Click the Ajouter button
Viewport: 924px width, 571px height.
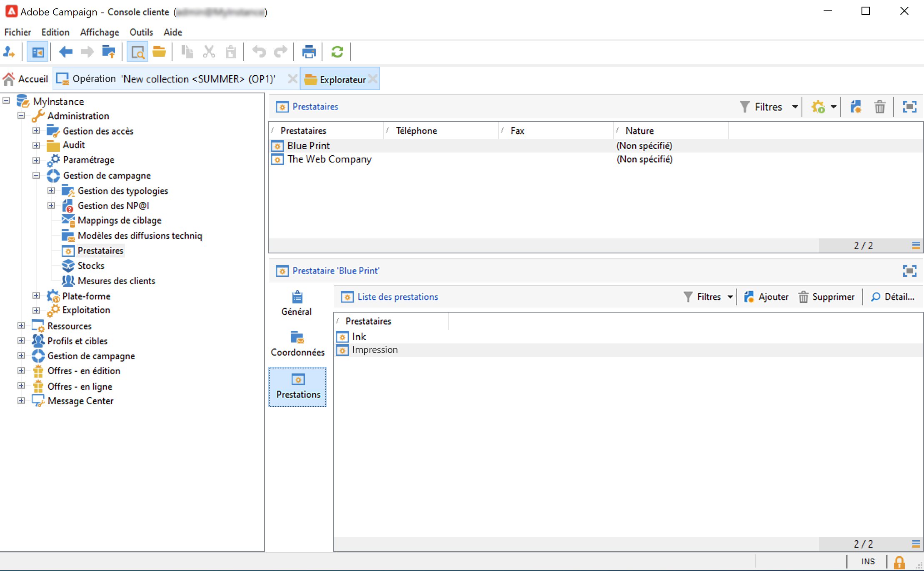tap(767, 297)
